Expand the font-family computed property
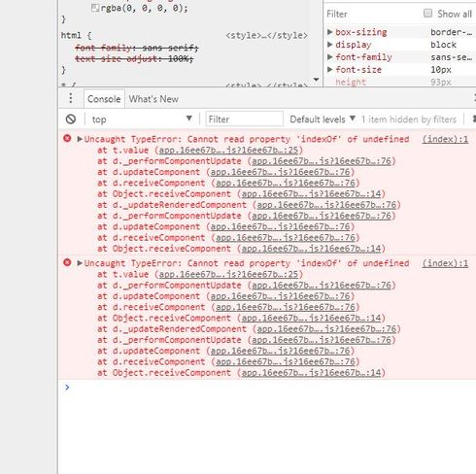 coord(330,57)
